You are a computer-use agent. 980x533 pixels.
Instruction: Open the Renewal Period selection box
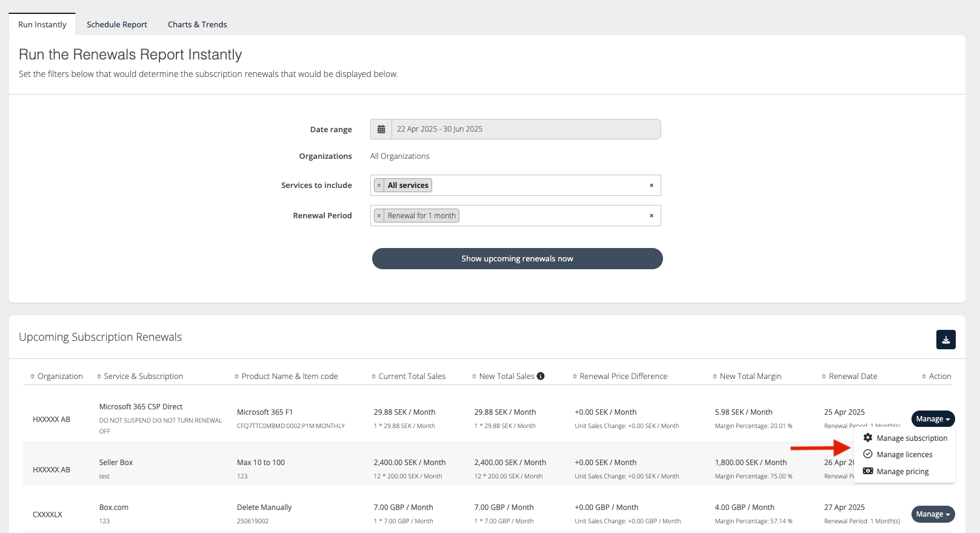[x=552, y=216]
